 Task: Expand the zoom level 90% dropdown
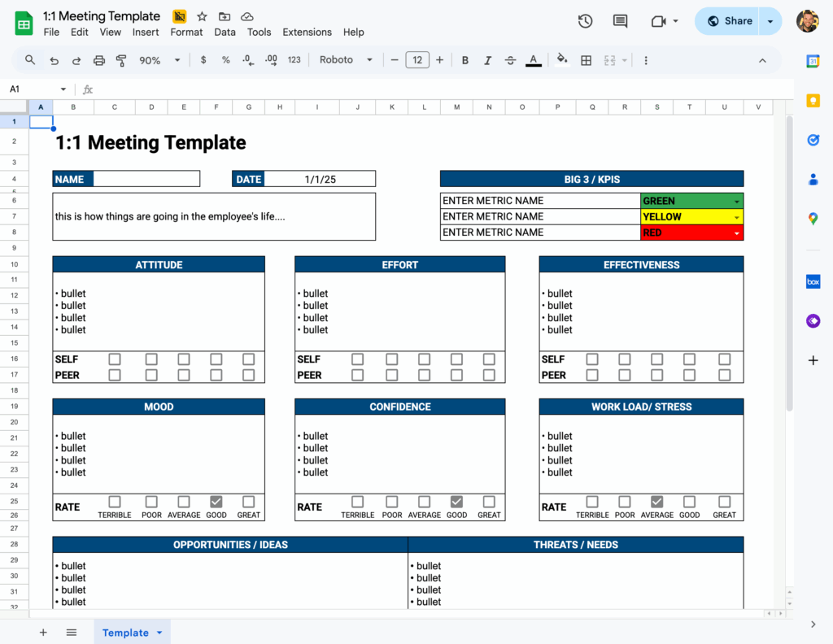[156, 60]
